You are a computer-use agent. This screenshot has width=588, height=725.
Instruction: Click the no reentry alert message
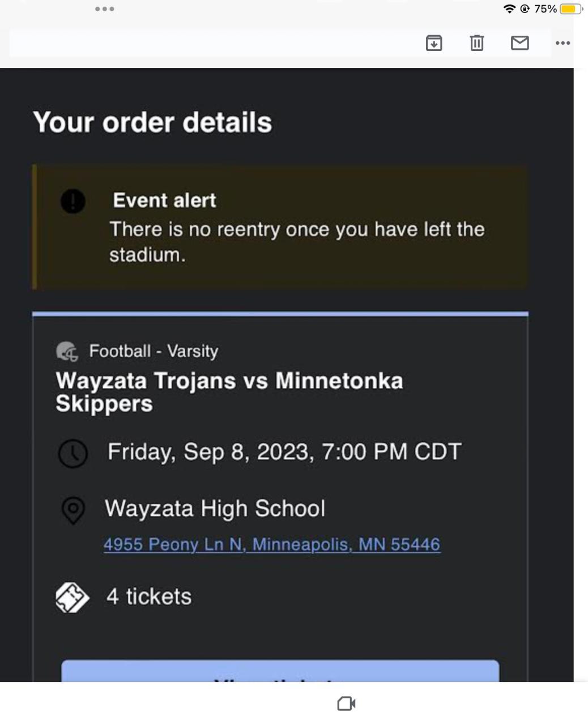[296, 242]
